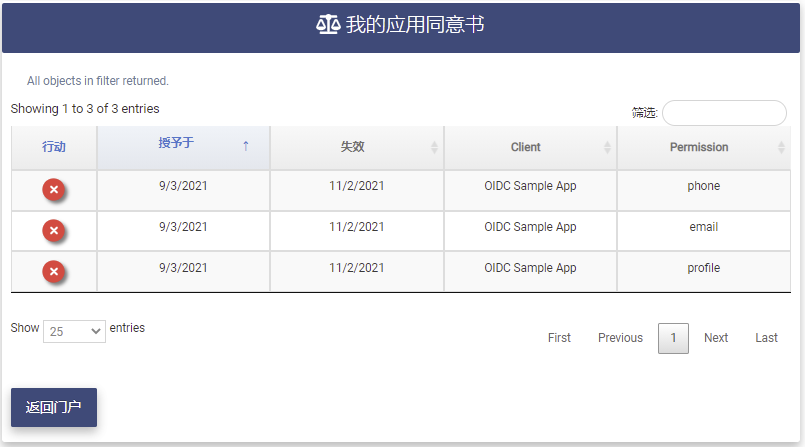This screenshot has height=447, width=805.
Task: Revoke the phone permission consent
Action: pos(54,190)
